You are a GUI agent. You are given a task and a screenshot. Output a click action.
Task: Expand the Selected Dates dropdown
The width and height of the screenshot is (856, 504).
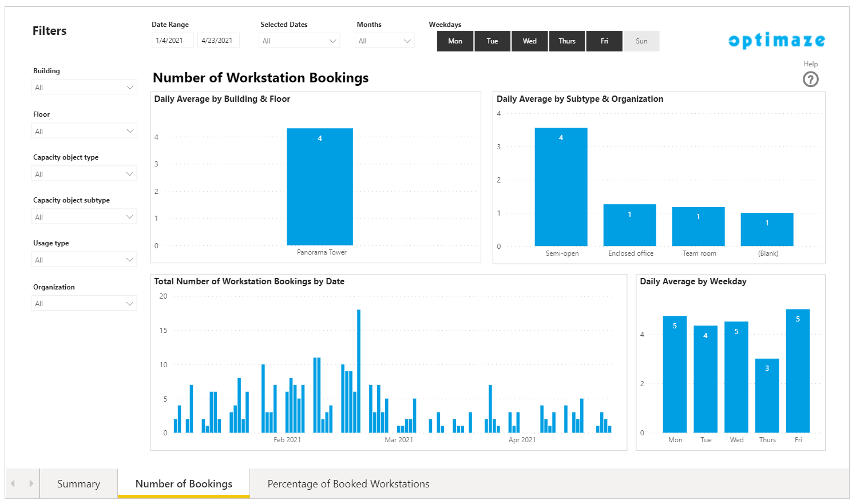tap(299, 41)
